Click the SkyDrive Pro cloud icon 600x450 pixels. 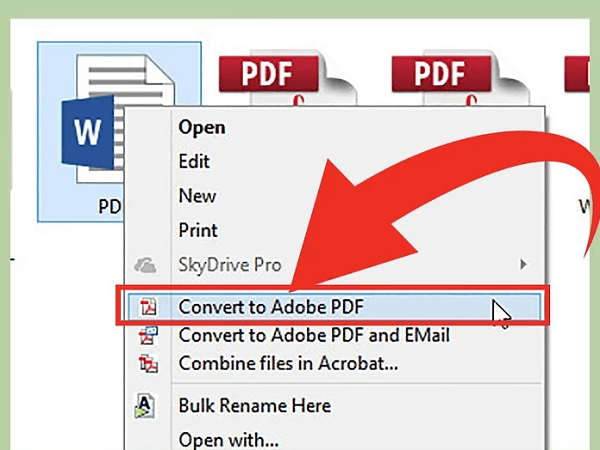coord(145,266)
